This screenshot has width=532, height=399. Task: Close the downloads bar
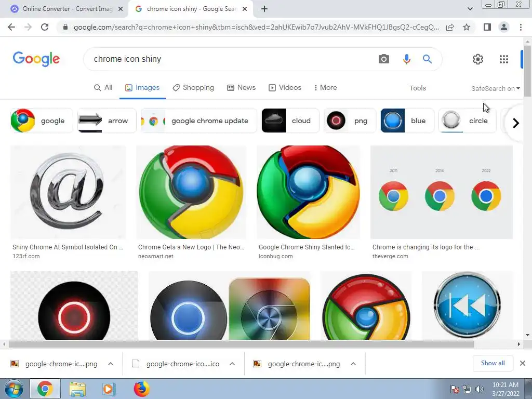tap(523, 363)
